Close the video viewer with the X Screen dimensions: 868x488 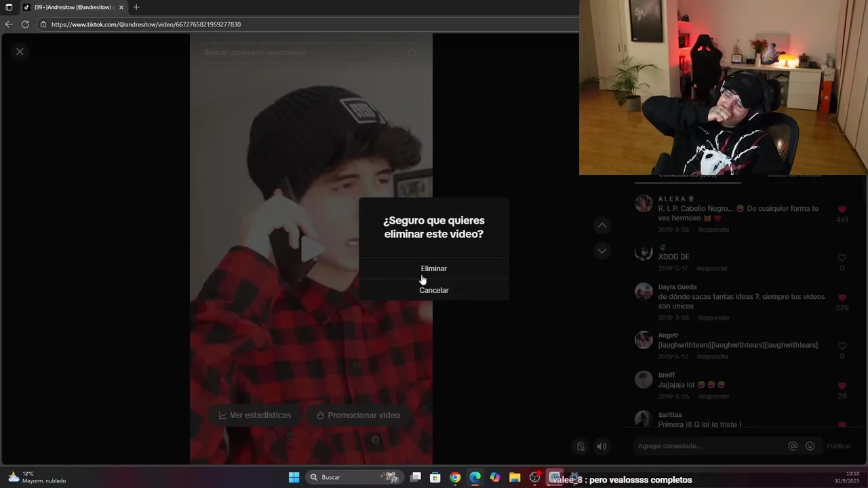tap(20, 52)
